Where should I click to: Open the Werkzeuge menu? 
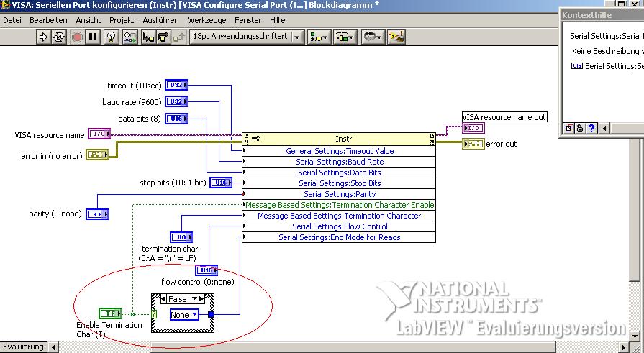pos(207,20)
